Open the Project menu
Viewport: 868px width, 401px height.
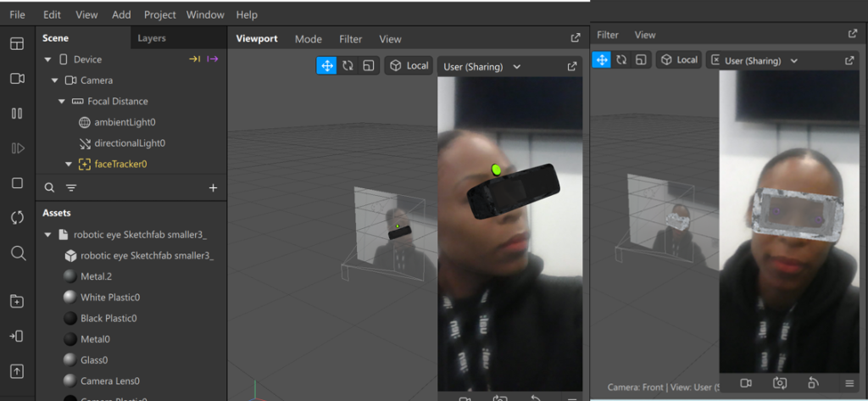(x=160, y=15)
